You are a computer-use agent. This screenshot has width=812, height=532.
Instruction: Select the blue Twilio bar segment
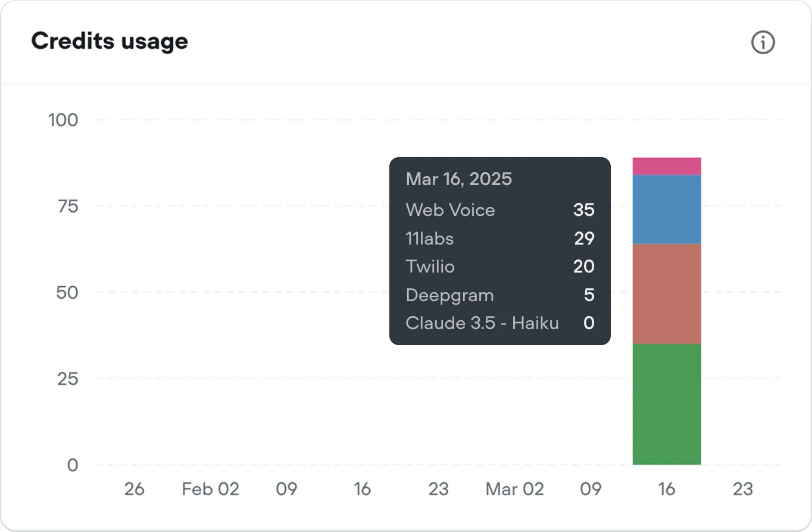(x=667, y=209)
